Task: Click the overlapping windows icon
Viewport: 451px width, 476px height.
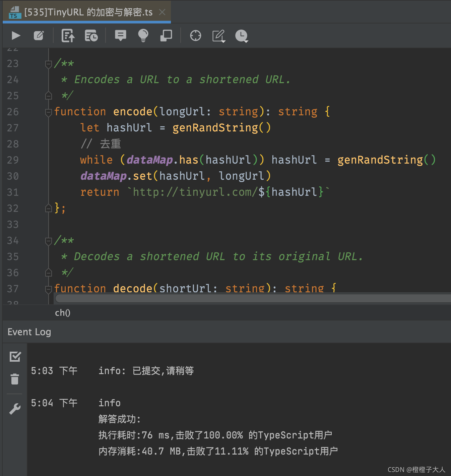Action: [166, 36]
